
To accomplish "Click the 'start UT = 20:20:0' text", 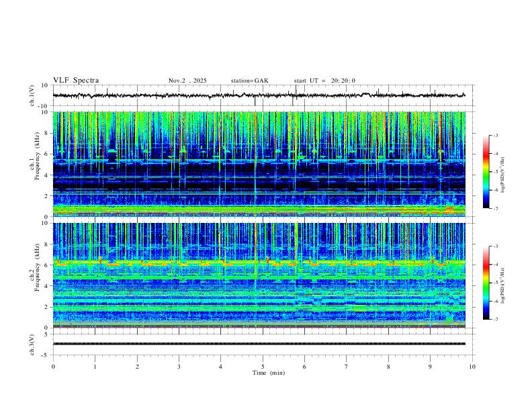I will click(324, 81).
